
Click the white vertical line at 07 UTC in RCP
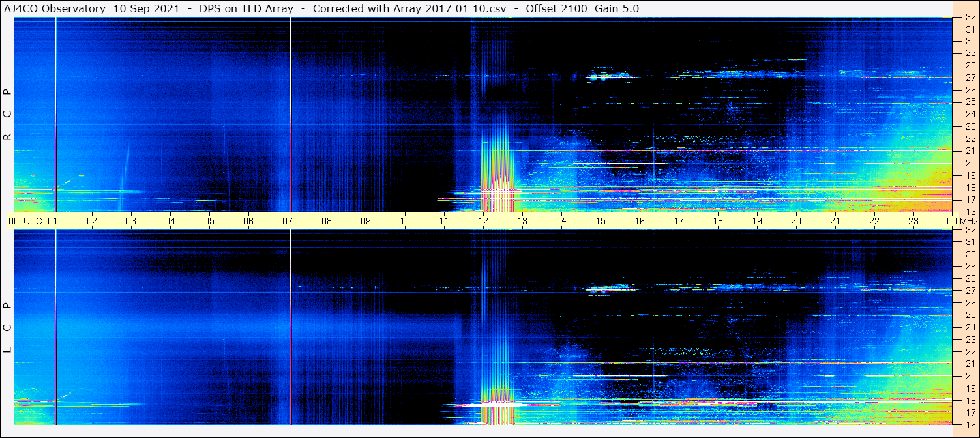point(290,114)
